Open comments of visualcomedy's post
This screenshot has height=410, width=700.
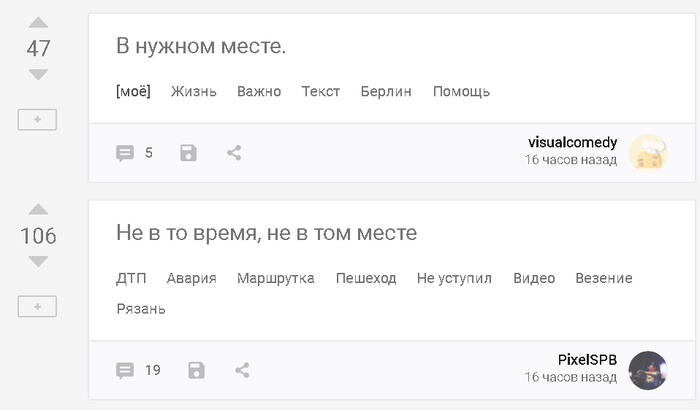tap(134, 153)
